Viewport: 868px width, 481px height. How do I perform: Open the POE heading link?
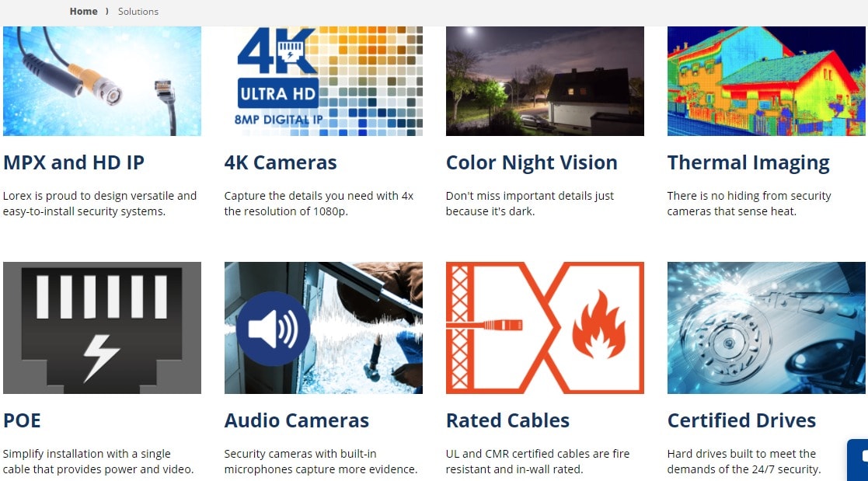click(x=22, y=420)
